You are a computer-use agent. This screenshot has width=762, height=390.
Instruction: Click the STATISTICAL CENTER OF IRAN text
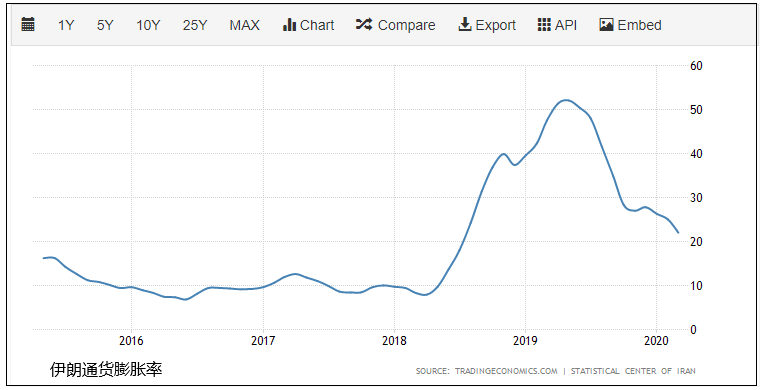[633, 371]
